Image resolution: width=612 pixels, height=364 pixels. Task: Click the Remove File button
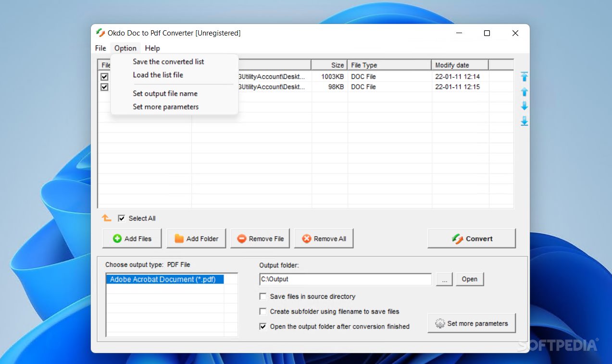pos(260,239)
